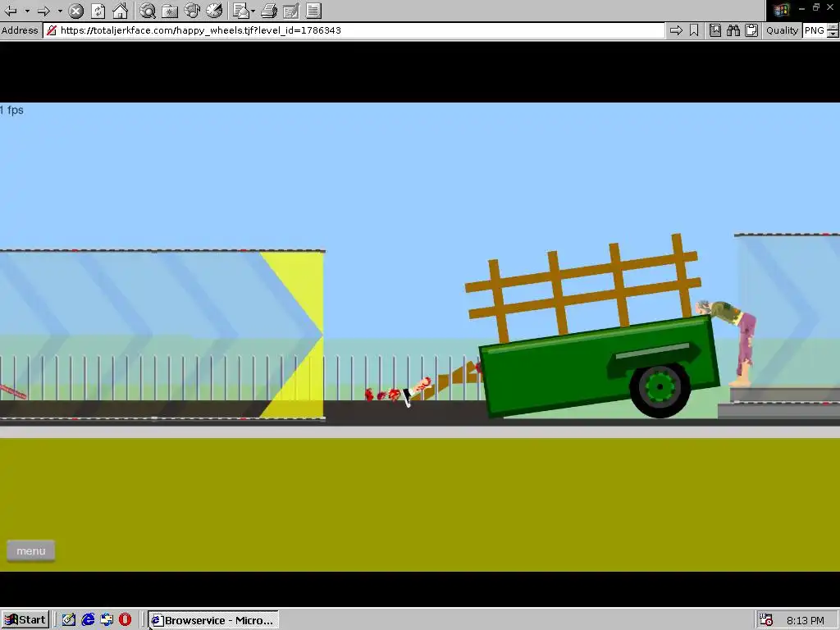Click the Go arrow beside address bar

click(x=676, y=30)
